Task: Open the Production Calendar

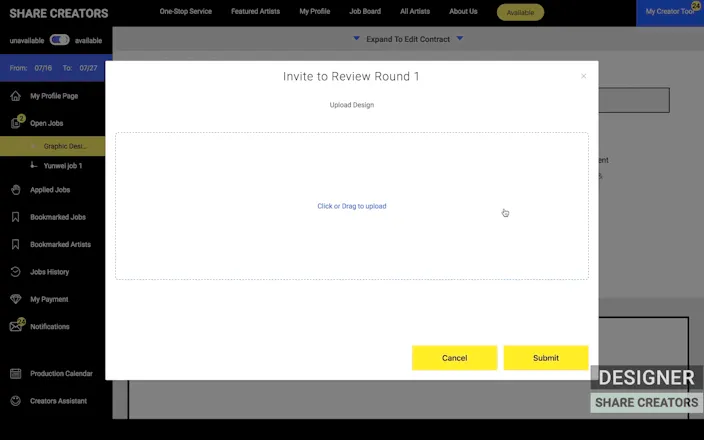Action: pyautogui.click(x=61, y=374)
